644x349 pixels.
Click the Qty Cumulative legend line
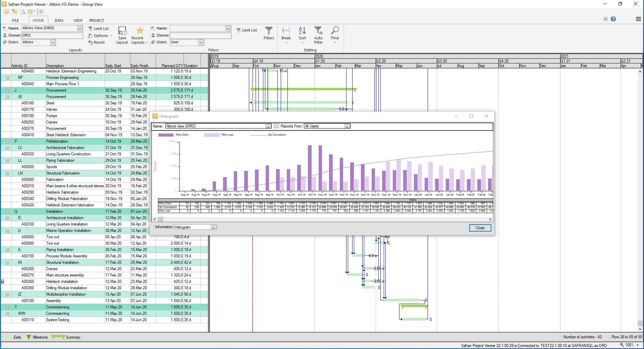tap(258, 135)
